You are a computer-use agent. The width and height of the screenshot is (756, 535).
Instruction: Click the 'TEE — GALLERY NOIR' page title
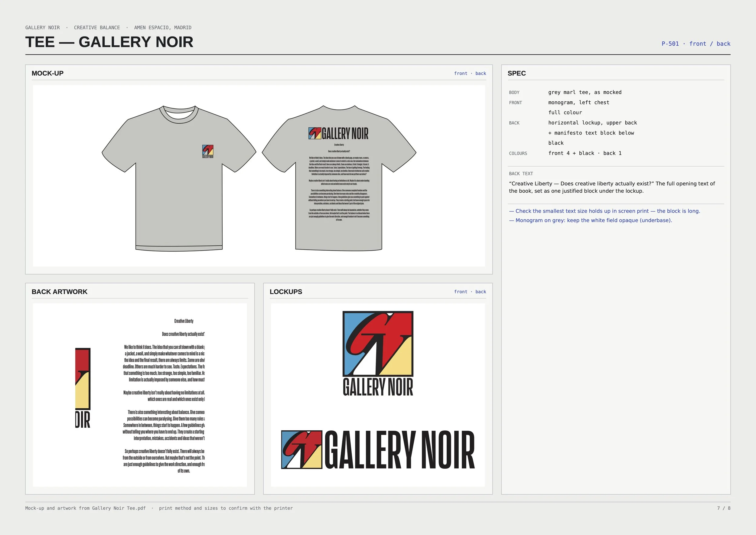click(x=109, y=42)
